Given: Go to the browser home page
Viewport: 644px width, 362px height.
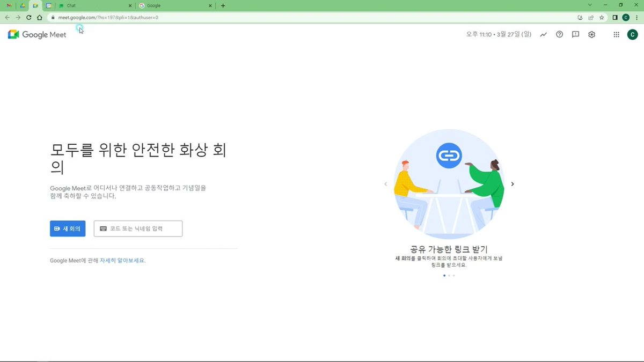Looking at the screenshot, I should pos(40,17).
